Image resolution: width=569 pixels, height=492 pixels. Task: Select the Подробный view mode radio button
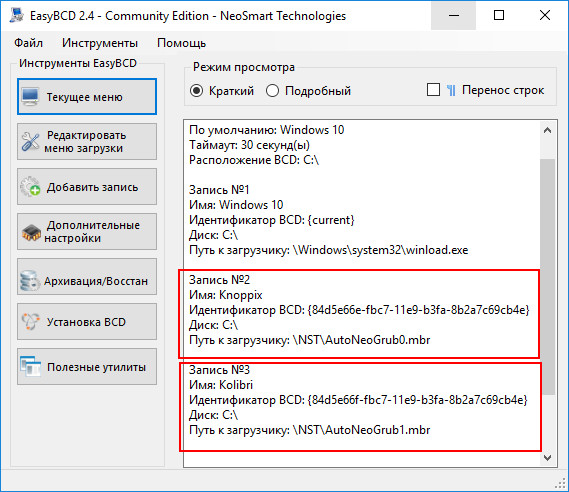tap(272, 91)
